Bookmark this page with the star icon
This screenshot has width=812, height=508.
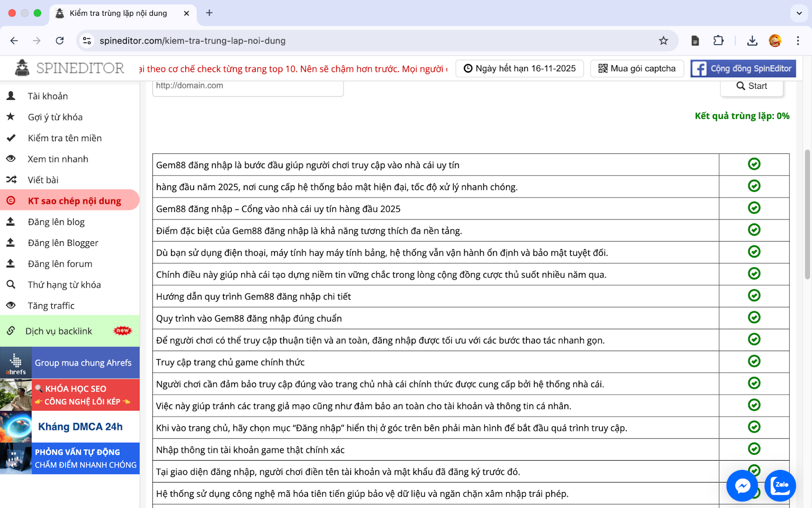663,41
